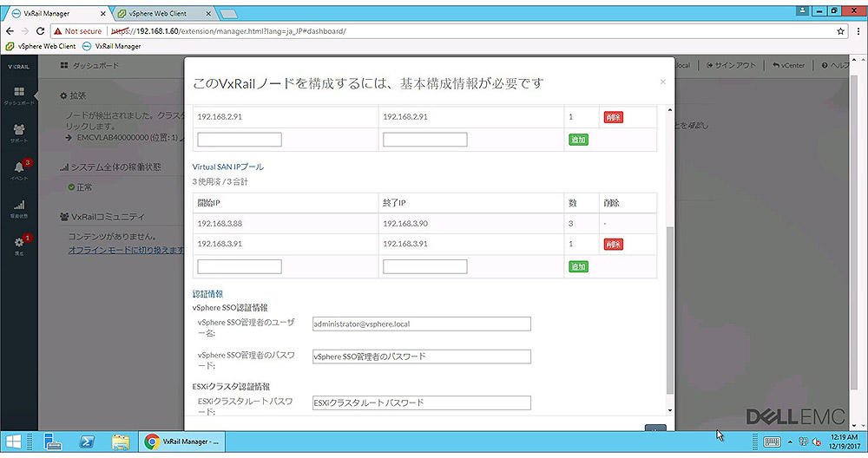Open the VxRail Manager bookmark
Screen dimensions: 868x458
(x=112, y=47)
